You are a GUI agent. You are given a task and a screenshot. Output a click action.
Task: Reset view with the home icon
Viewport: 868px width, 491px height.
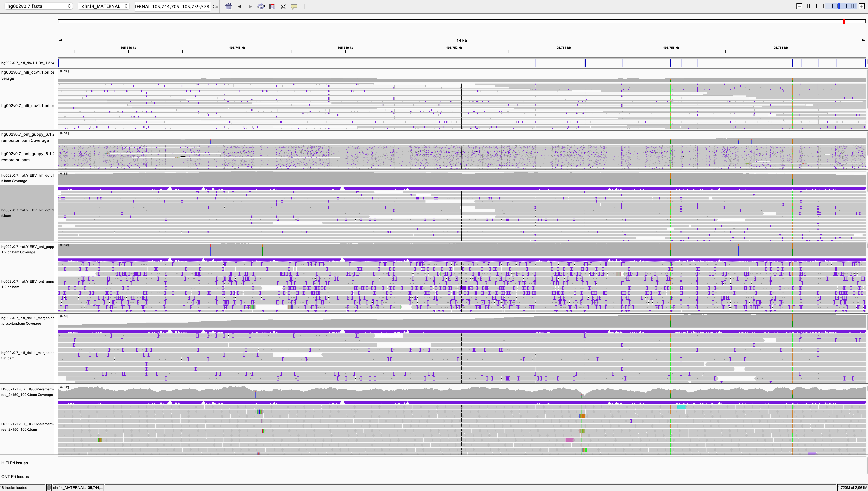click(228, 6)
